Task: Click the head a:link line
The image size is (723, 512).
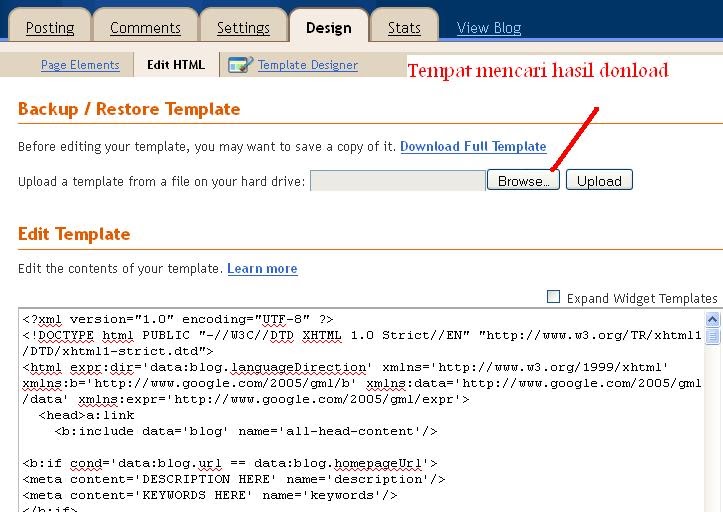Action: (x=87, y=415)
